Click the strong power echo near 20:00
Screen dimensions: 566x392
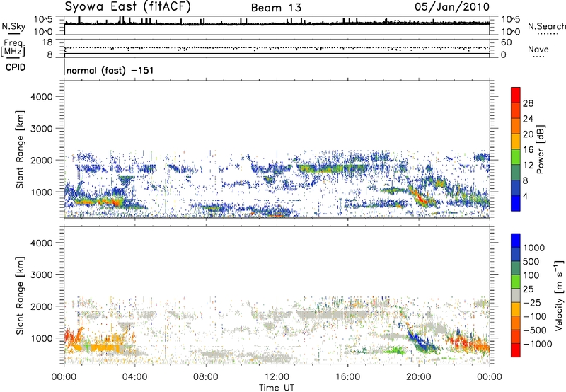(x=420, y=197)
